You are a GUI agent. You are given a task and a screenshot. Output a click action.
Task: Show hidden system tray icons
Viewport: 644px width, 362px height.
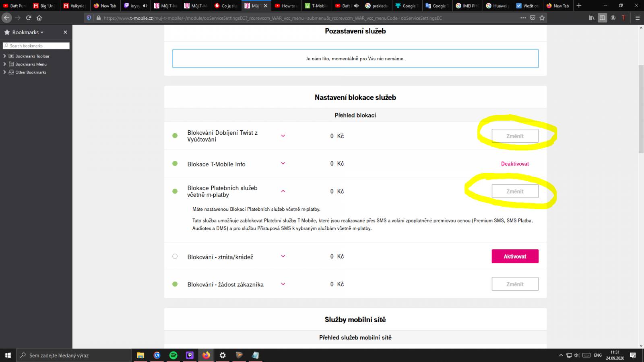point(561,355)
